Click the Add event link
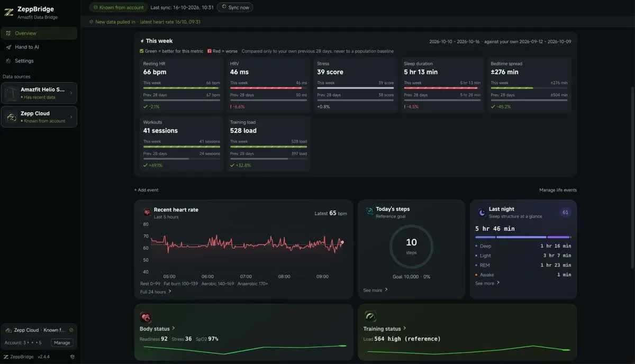Screen dimensions: 635x364 (x=146, y=190)
